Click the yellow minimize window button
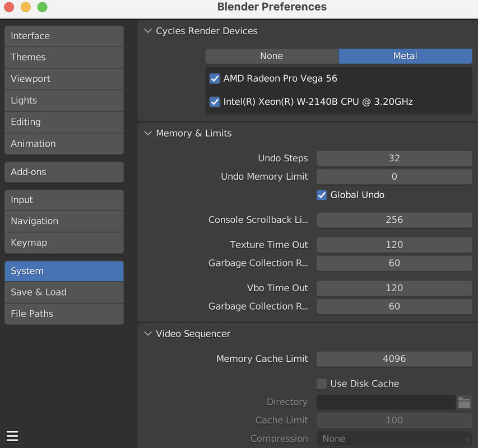The height and width of the screenshot is (448, 478). tap(26, 7)
